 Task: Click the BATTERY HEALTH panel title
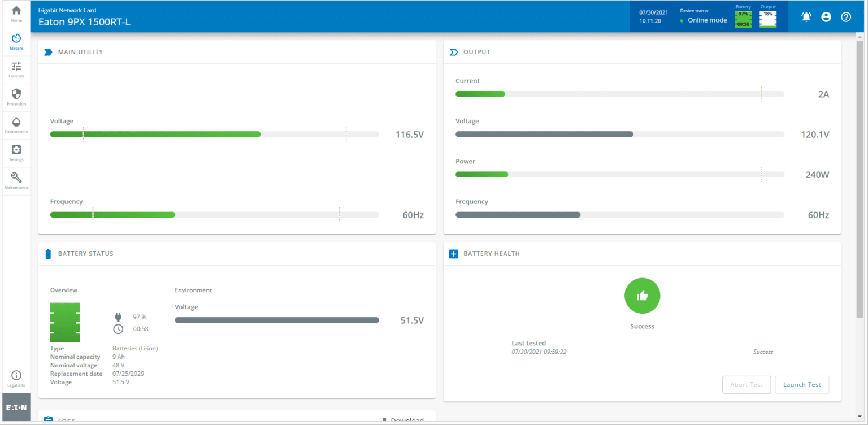pyautogui.click(x=492, y=254)
